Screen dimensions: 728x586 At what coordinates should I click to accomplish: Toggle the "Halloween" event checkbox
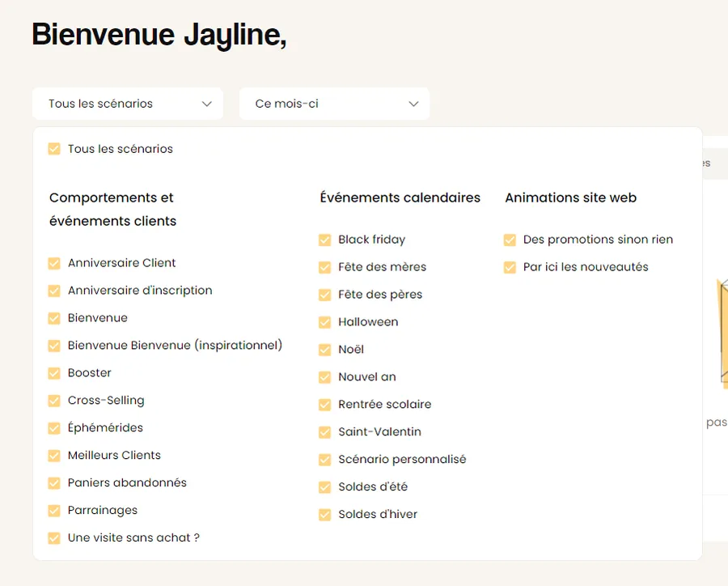point(324,322)
